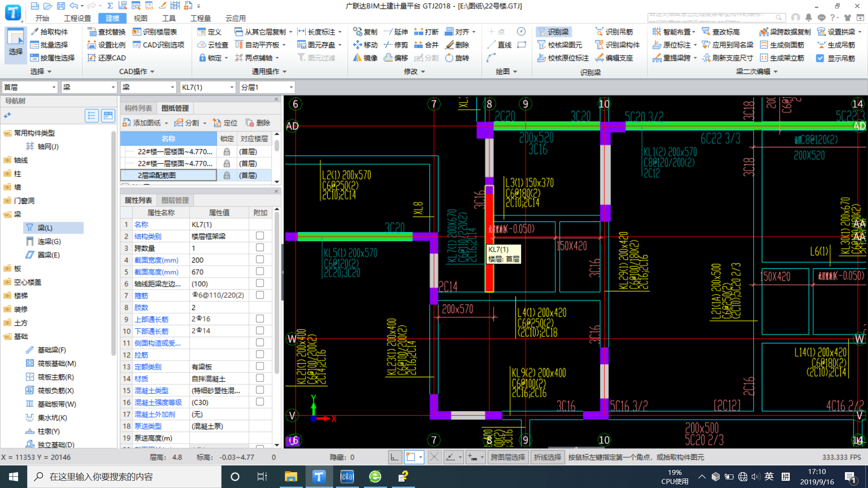Click the 跨图层选择 button
868x488 pixels.
508,457
